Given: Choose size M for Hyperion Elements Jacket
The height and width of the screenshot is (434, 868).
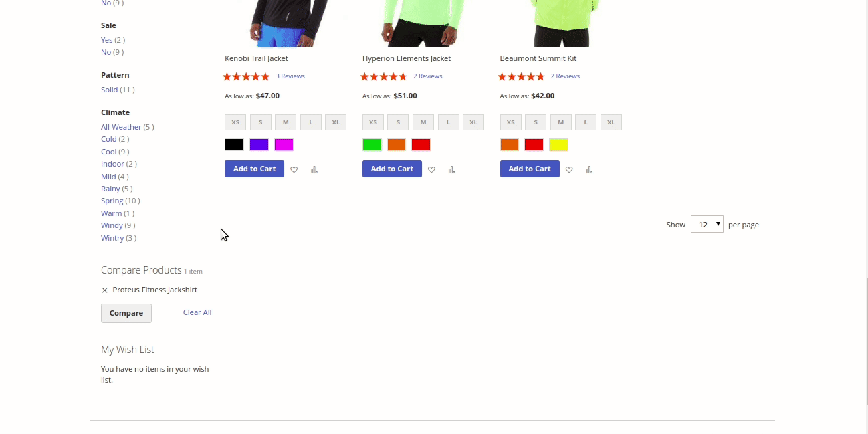Looking at the screenshot, I should click(x=423, y=122).
